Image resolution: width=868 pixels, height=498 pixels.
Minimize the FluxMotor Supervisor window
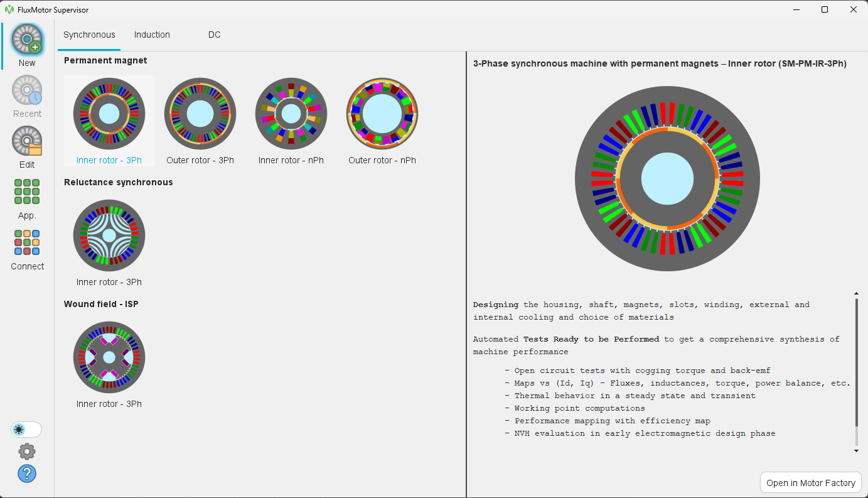pos(796,9)
